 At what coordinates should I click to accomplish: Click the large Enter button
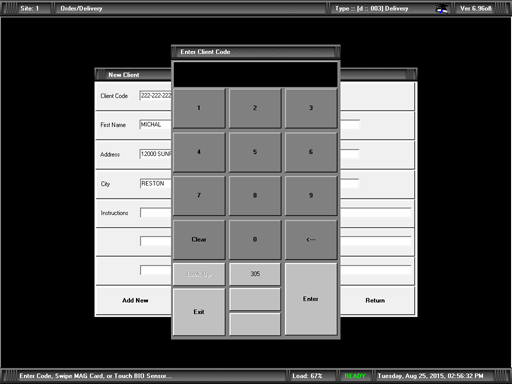click(311, 299)
